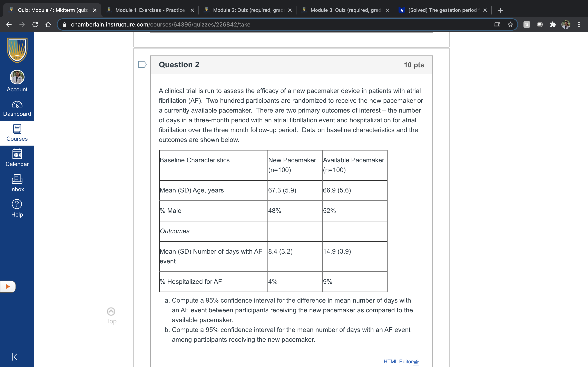The width and height of the screenshot is (588, 367).
Task: Flag Question 2 for review
Action: [142, 64]
